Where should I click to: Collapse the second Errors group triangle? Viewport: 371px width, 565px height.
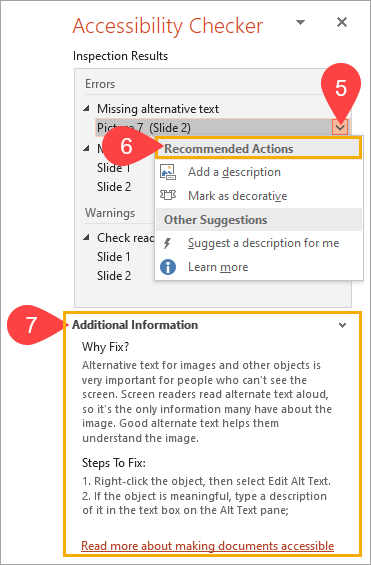point(86,148)
